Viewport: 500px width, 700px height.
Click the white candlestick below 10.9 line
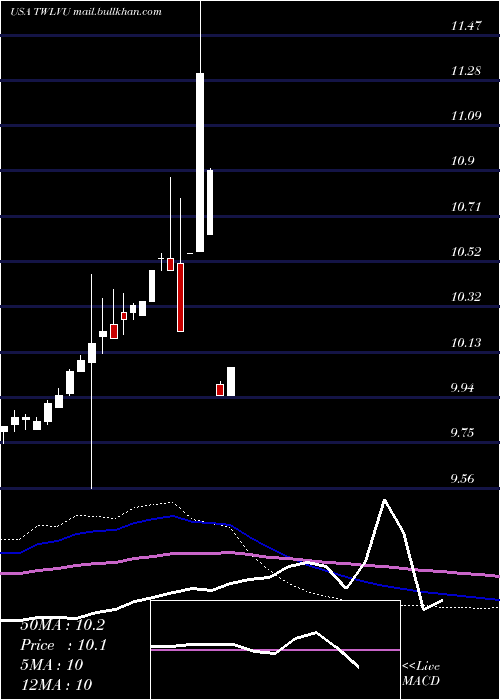tap(209, 202)
